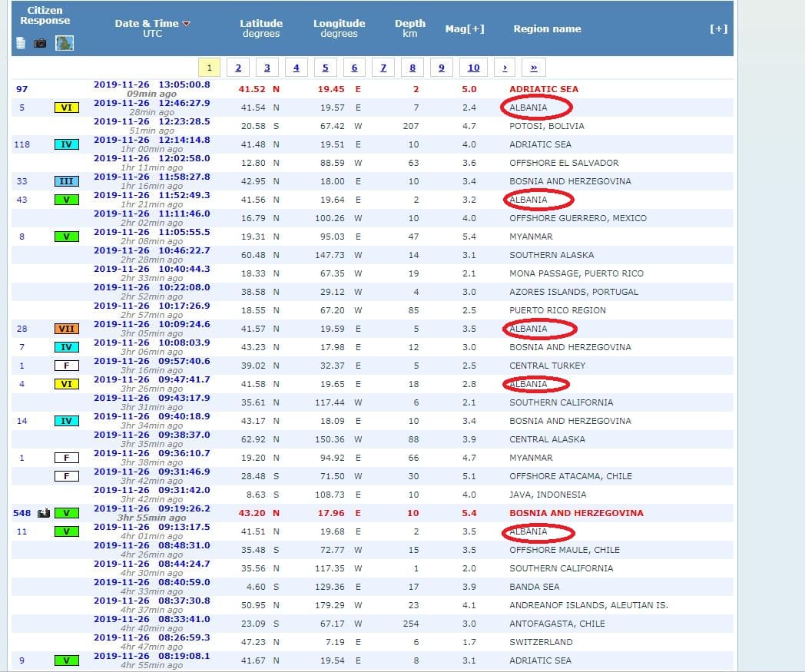Go to page 5
805x672 pixels.
(x=326, y=68)
